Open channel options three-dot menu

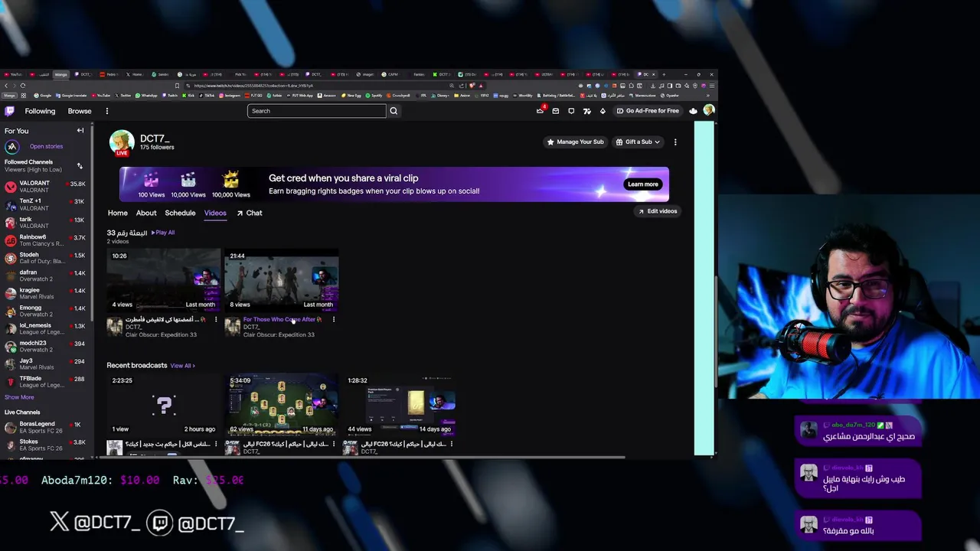click(675, 142)
